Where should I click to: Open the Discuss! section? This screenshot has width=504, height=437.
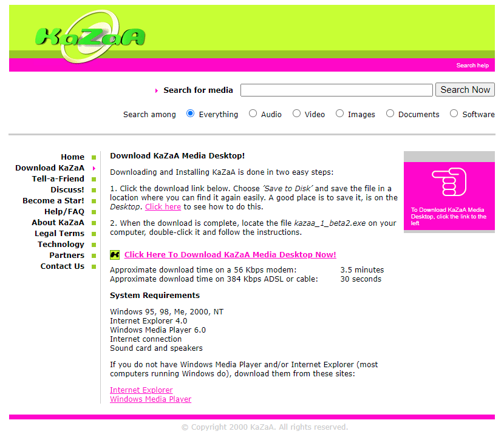tap(67, 190)
